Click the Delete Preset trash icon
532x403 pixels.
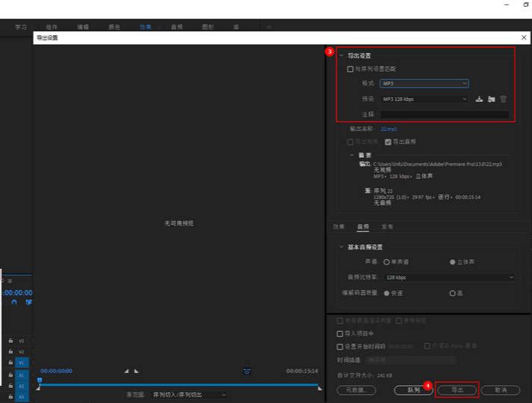504,99
